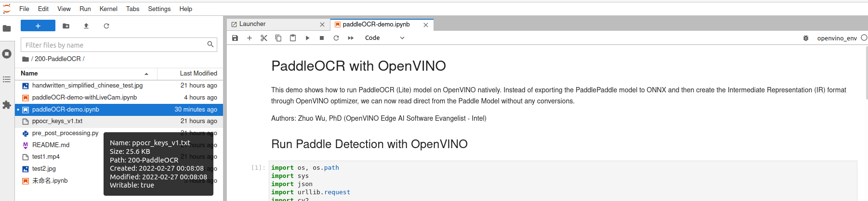The height and width of the screenshot is (201, 868).
Task: Open the Tabs menu
Action: 132,9
